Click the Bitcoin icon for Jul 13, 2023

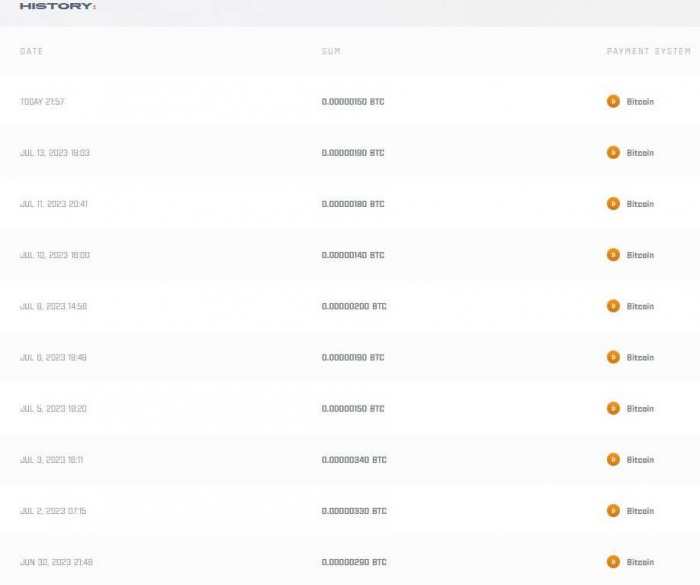(613, 153)
